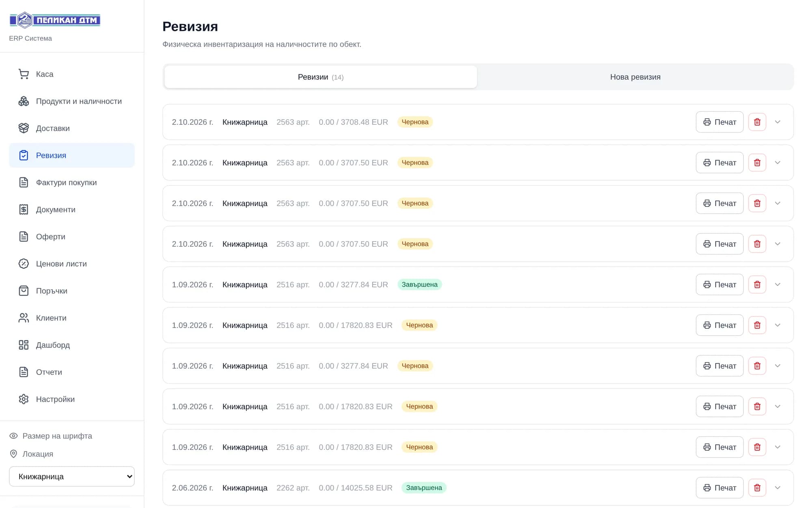
Task: Click the Продукти и наличности boxes icon
Action: coord(24,101)
